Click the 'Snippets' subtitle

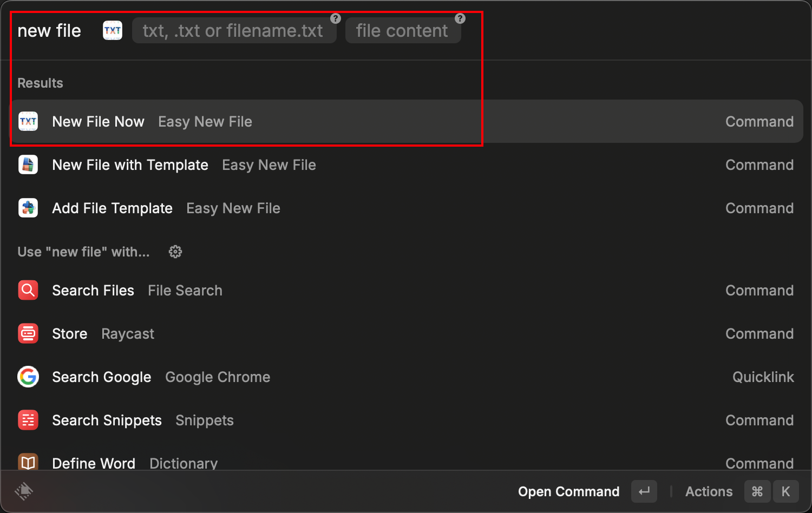205,420
